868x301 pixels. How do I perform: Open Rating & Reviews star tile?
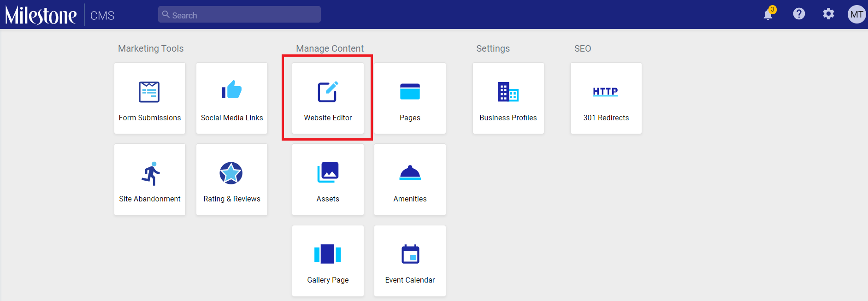pyautogui.click(x=232, y=179)
